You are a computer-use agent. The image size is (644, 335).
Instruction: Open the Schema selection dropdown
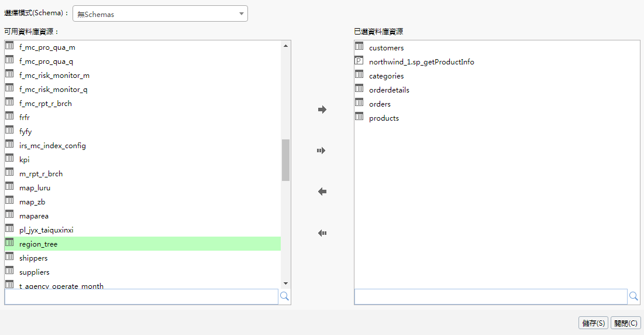[160, 14]
